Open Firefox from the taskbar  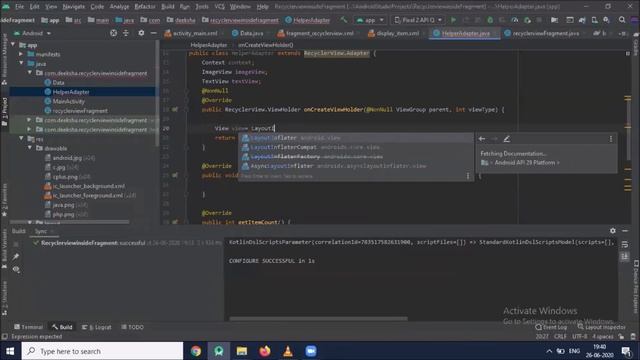[264, 351]
